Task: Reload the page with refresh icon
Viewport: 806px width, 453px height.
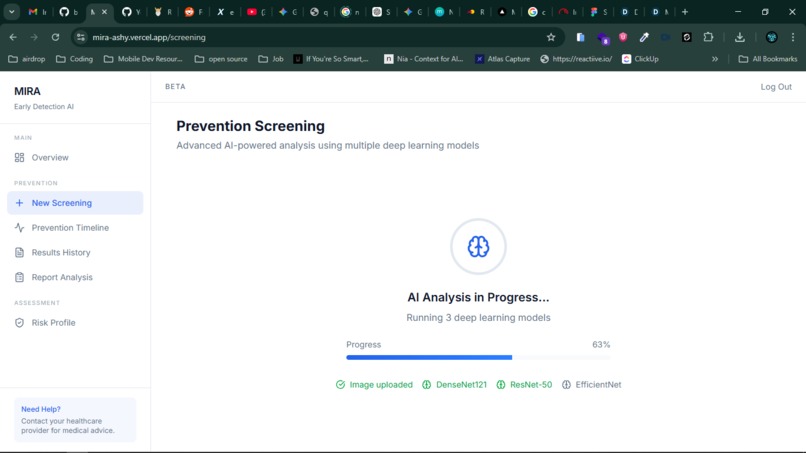Action: (x=55, y=37)
